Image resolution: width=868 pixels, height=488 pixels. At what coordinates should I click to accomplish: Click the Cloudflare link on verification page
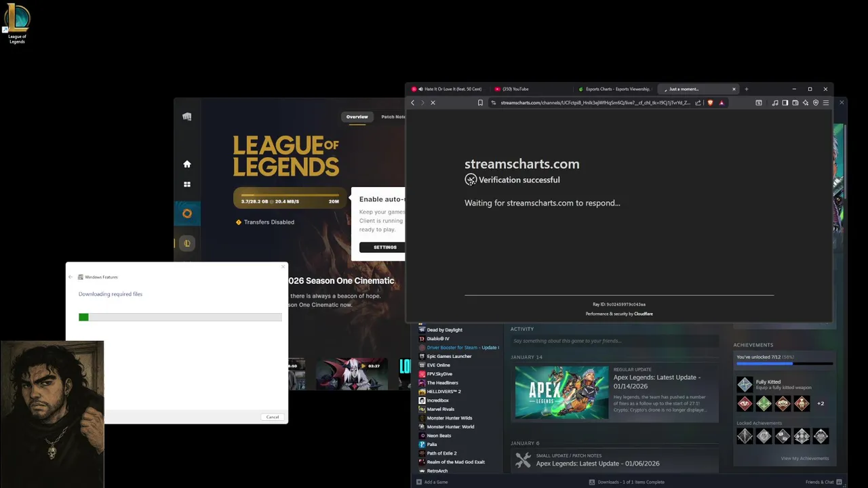pyautogui.click(x=644, y=314)
